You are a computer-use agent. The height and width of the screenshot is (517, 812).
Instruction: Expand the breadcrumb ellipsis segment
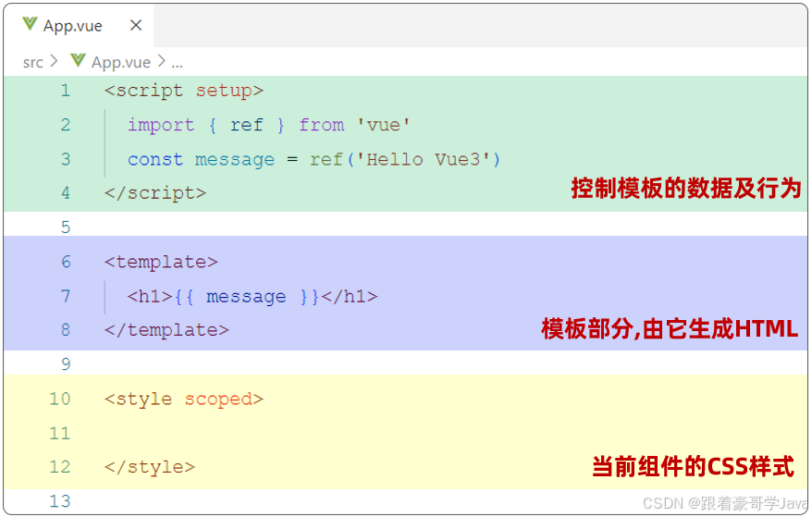click(x=178, y=64)
